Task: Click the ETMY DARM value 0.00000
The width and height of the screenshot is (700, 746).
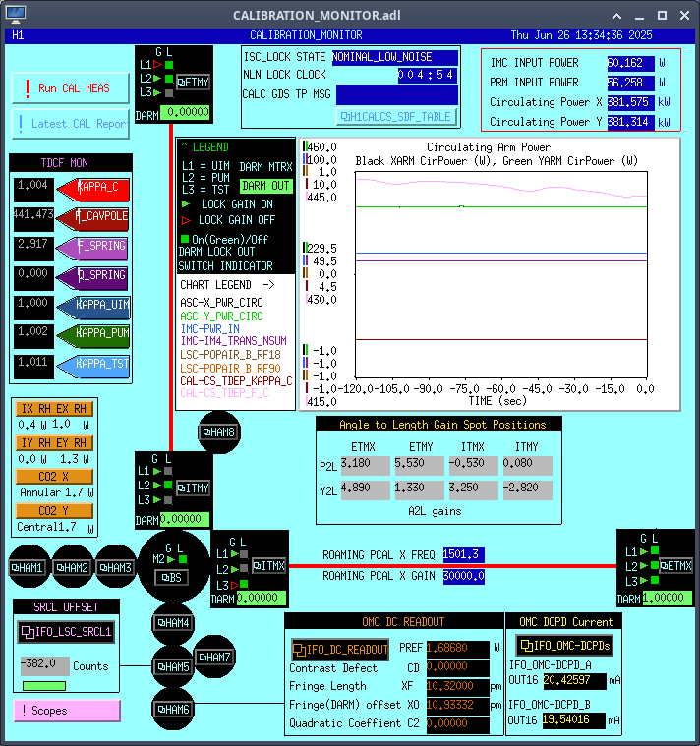Action: [x=185, y=113]
